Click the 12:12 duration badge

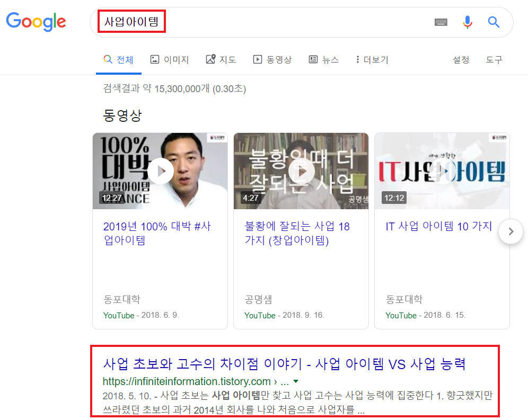point(394,198)
